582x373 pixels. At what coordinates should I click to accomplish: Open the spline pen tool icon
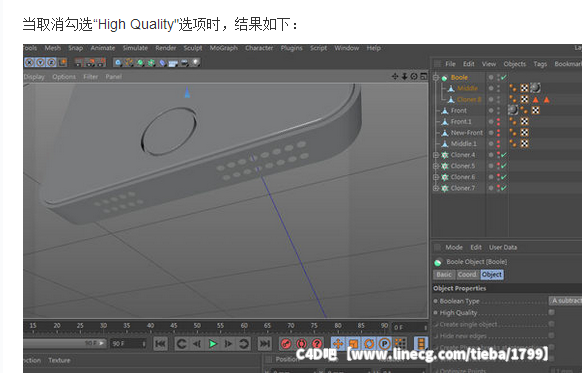click(128, 63)
